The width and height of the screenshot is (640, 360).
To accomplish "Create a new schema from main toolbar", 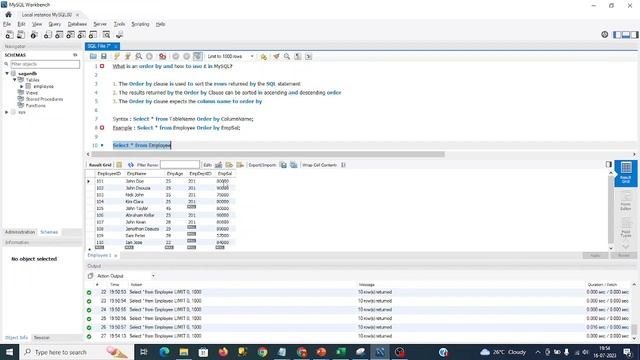I will pyautogui.click(x=48, y=35).
